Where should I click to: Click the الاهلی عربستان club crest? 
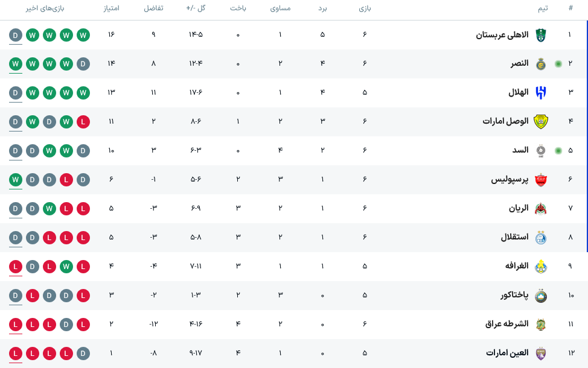click(541, 35)
